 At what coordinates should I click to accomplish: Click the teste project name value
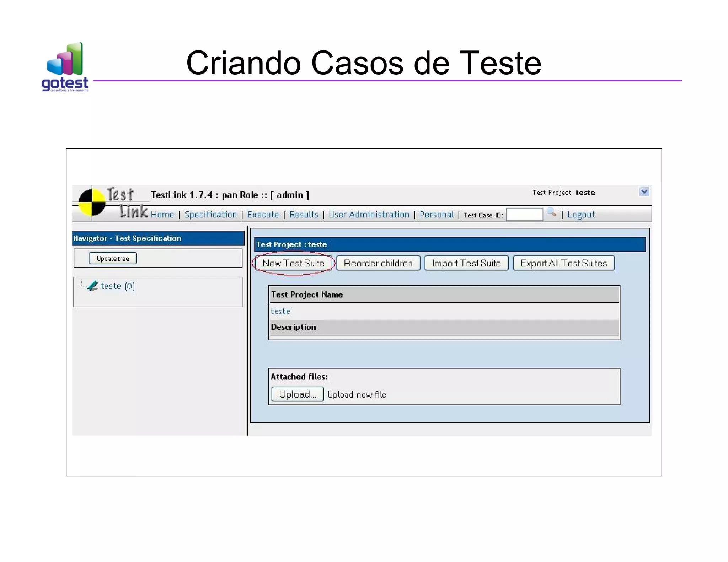(x=280, y=311)
